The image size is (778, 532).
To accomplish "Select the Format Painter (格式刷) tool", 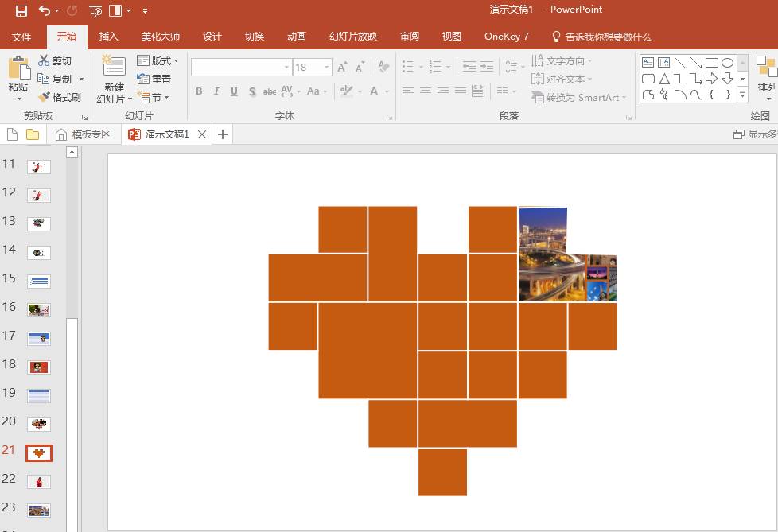I will tap(60, 97).
